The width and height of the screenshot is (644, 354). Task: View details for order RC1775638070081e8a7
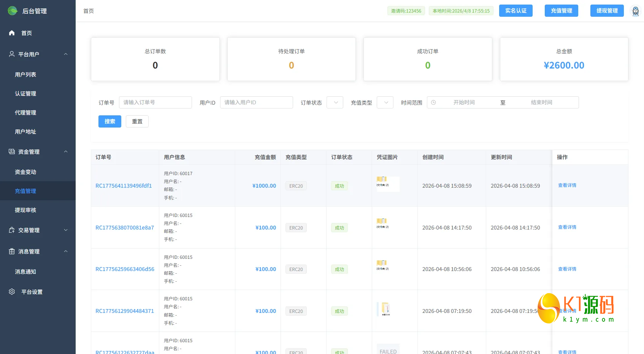pos(567,227)
